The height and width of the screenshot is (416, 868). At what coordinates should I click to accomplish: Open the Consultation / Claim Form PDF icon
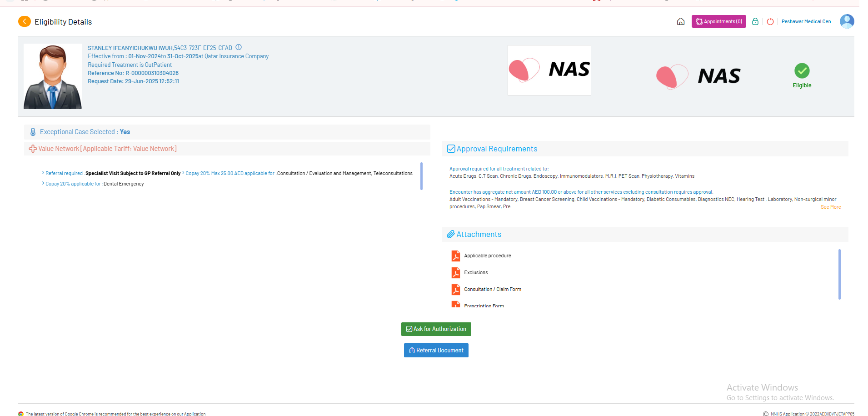coord(455,290)
